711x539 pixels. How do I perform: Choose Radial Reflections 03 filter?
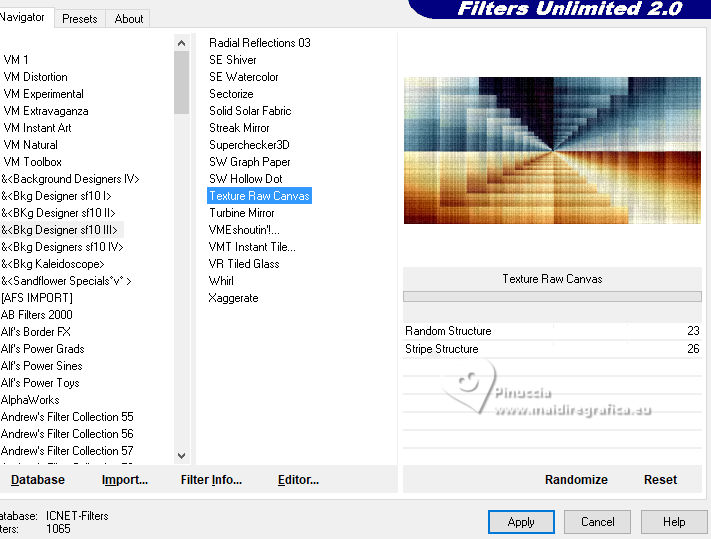click(x=260, y=43)
